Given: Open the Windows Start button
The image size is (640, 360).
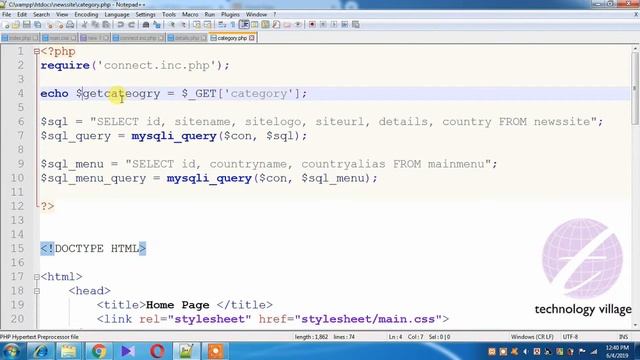Looking at the screenshot, I should (11, 351).
